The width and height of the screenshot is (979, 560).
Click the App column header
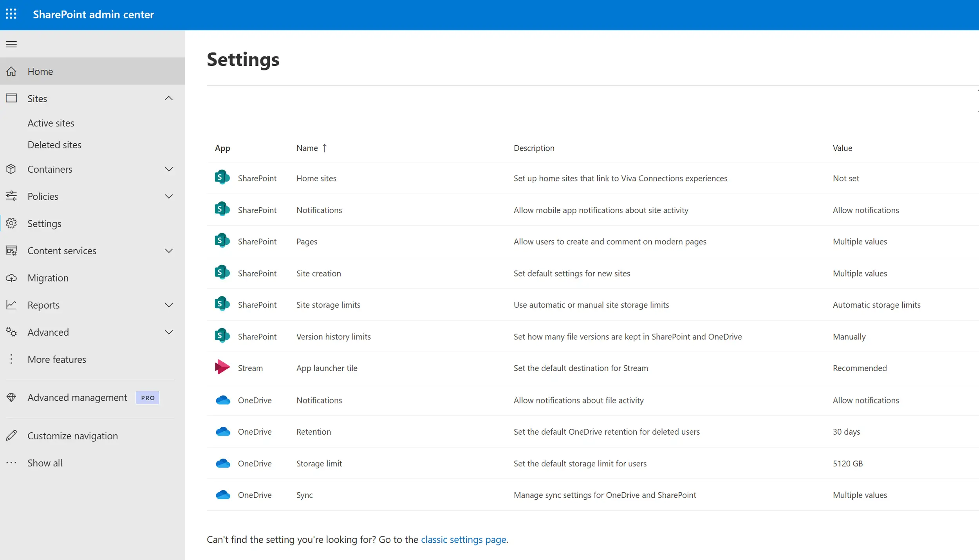[222, 148]
